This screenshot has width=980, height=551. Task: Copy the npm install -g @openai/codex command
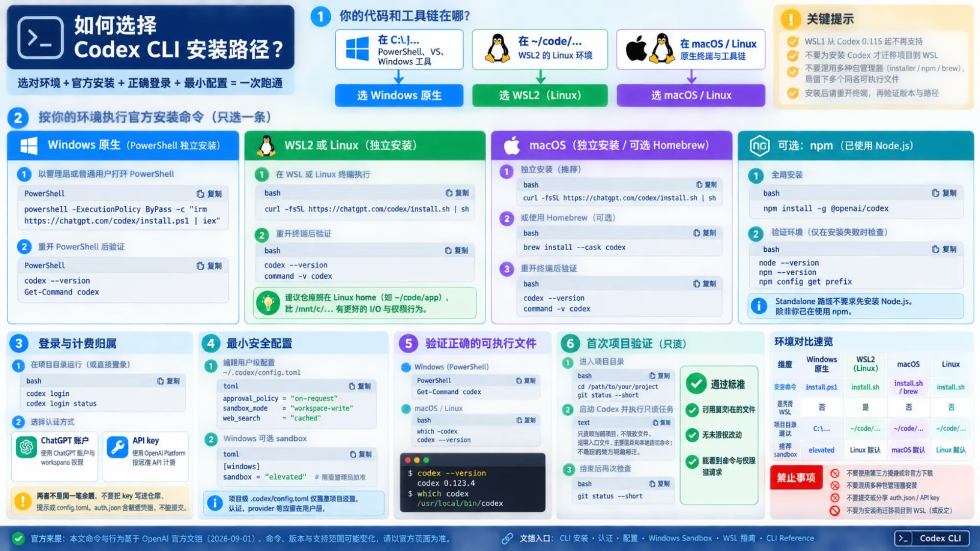(x=944, y=193)
